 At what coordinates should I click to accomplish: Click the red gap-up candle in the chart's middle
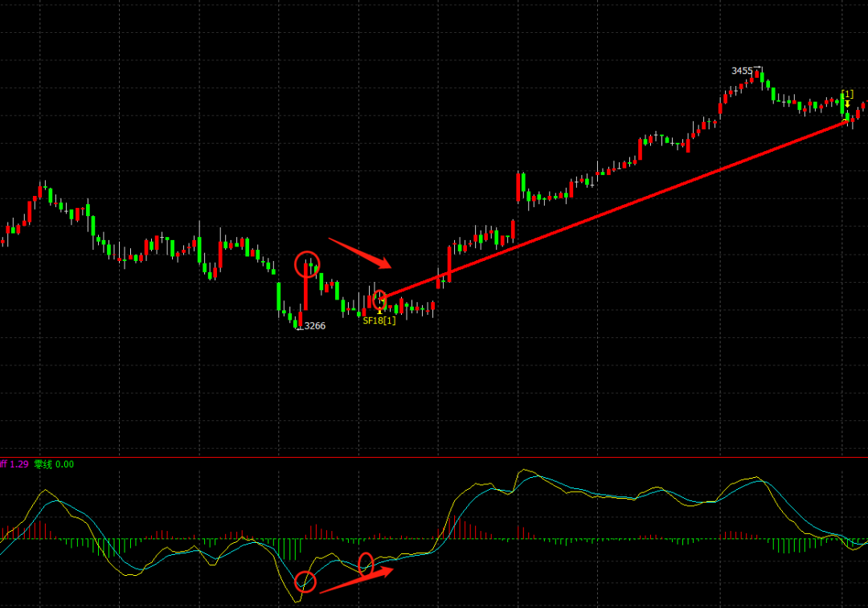[519, 188]
